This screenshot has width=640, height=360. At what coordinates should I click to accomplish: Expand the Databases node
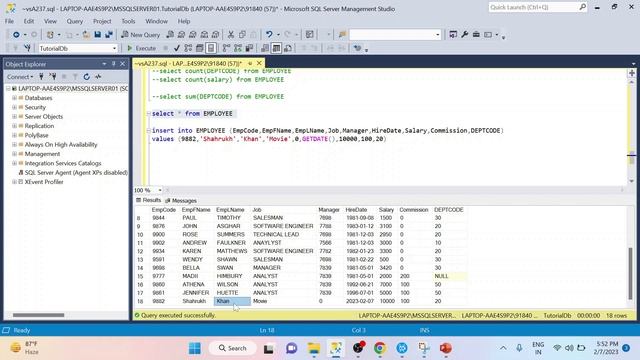[14, 98]
